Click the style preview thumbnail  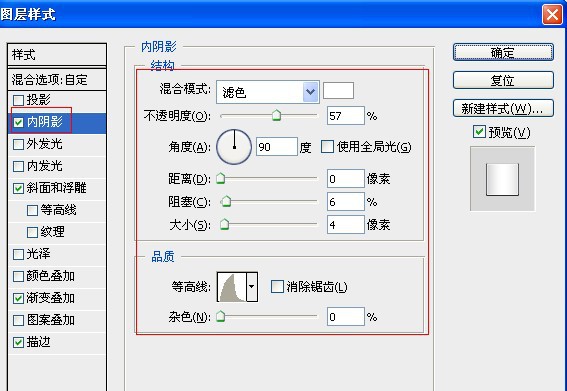pos(502,179)
